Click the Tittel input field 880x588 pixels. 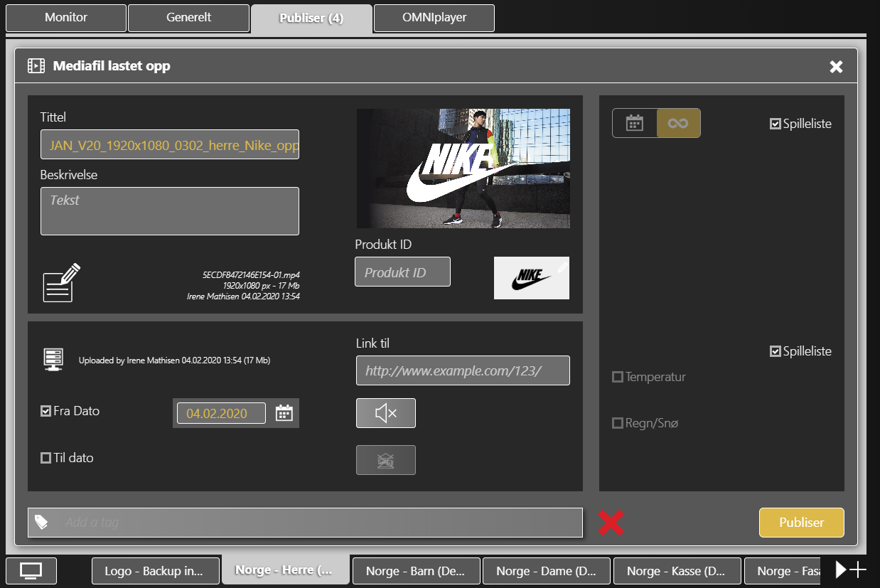click(x=170, y=144)
